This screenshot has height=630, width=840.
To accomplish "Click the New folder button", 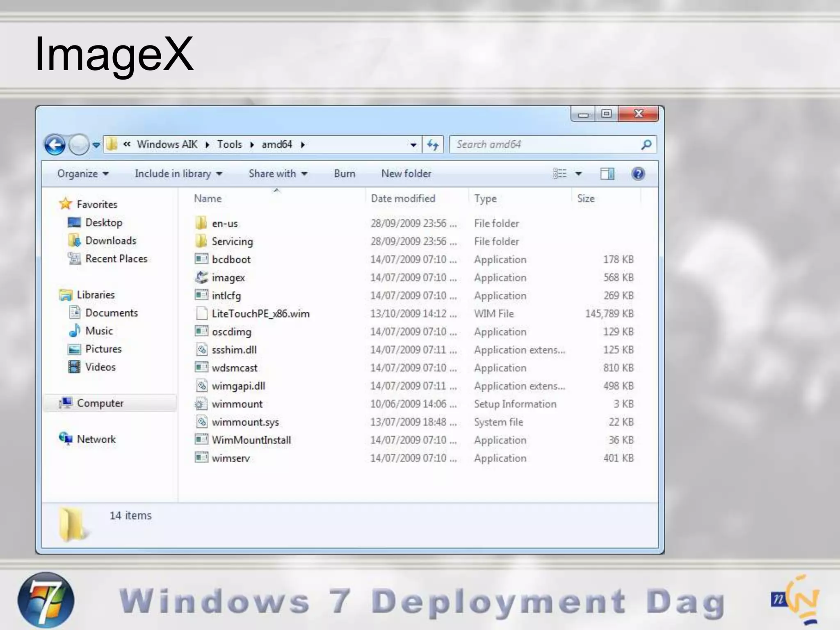I will [406, 173].
